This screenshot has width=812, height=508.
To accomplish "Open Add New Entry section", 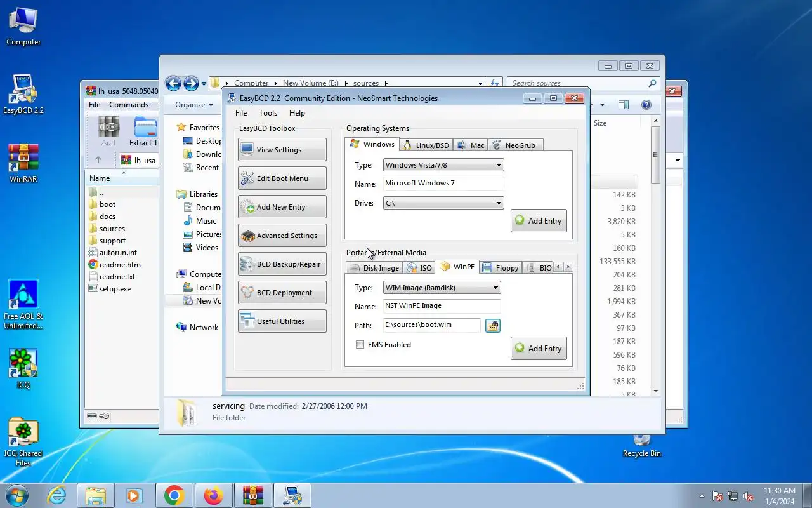I will [282, 207].
